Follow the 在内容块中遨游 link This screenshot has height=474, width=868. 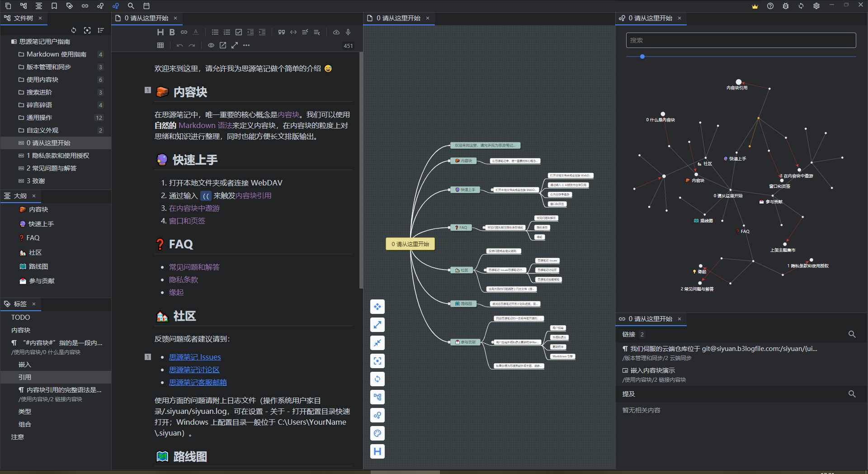click(x=194, y=209)
